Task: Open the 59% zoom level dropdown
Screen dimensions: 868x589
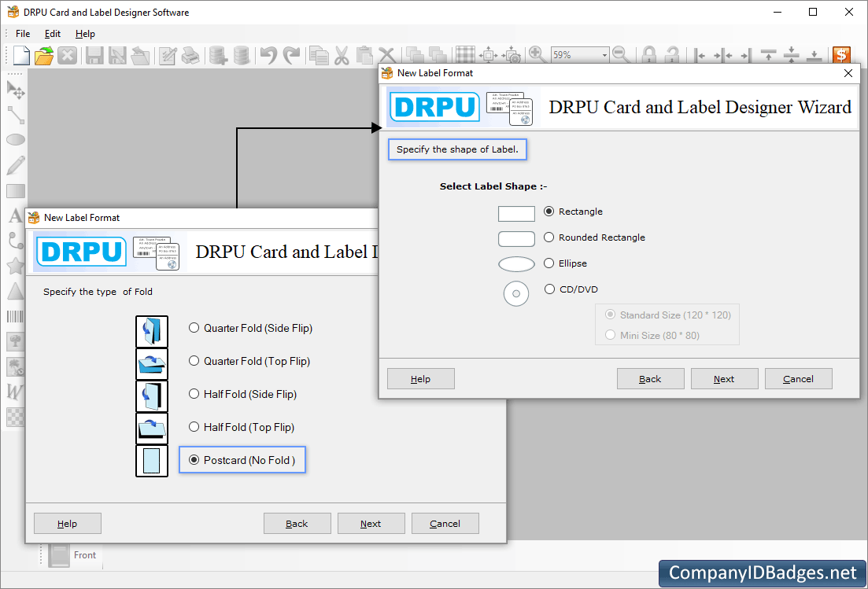Action: (604, 55)
